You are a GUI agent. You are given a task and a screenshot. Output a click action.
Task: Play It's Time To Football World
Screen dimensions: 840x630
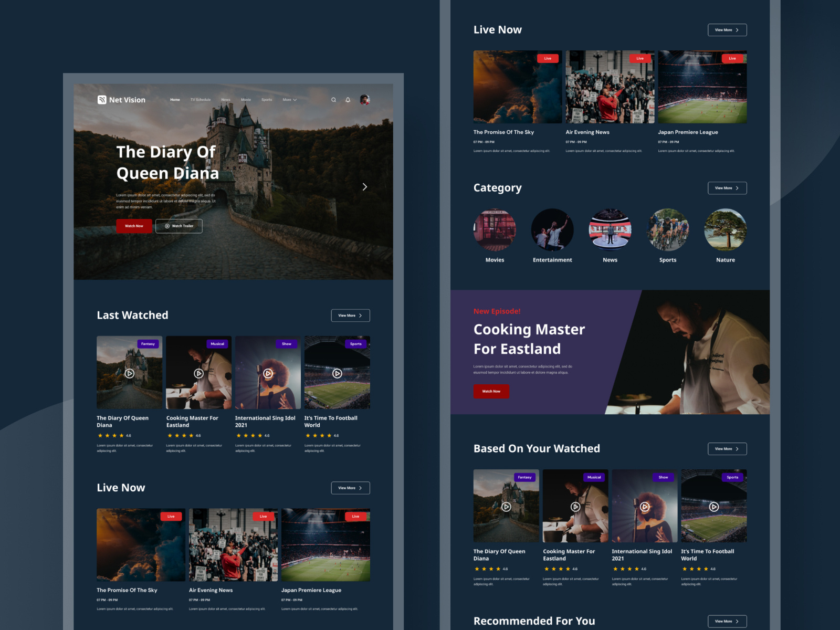[x=338, y=373]
